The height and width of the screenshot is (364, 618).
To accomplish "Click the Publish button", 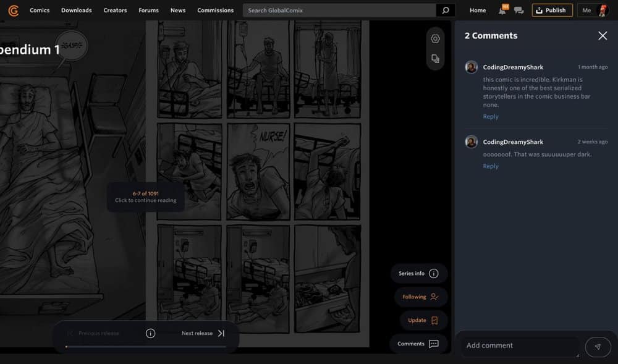I will 552,11.
